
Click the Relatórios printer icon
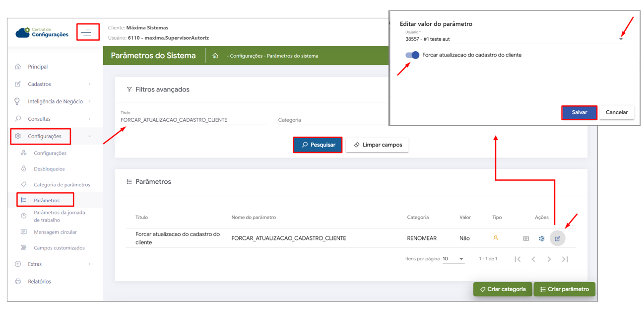(x=18, y=282)
